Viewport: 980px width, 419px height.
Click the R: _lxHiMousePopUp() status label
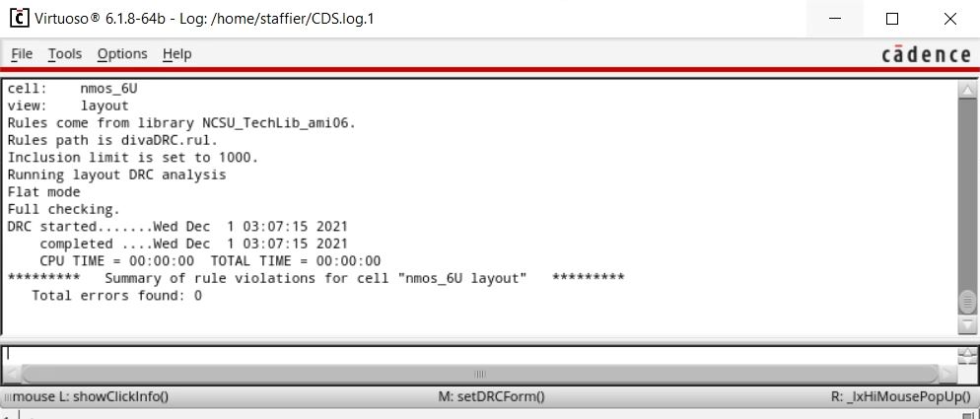click(900, 396)
